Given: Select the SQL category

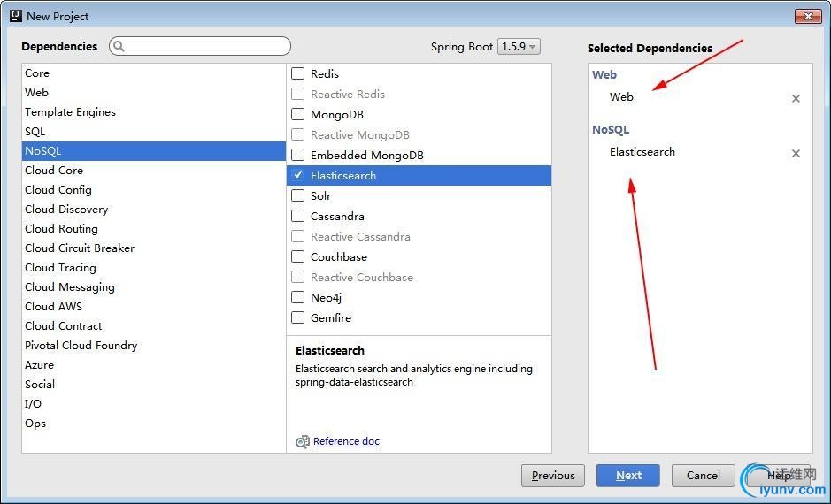Looking at the screenshot, I should pyautogui.click(x=35, y=132).
